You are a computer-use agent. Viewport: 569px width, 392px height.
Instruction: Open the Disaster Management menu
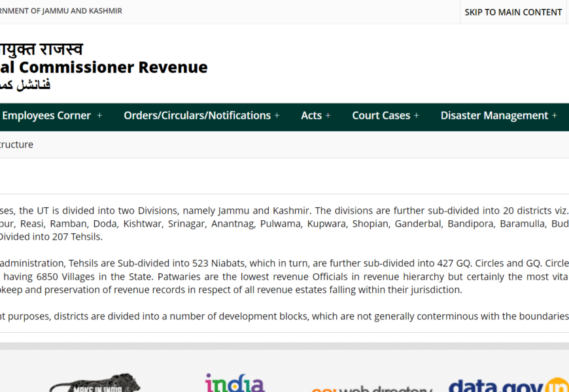494,116
